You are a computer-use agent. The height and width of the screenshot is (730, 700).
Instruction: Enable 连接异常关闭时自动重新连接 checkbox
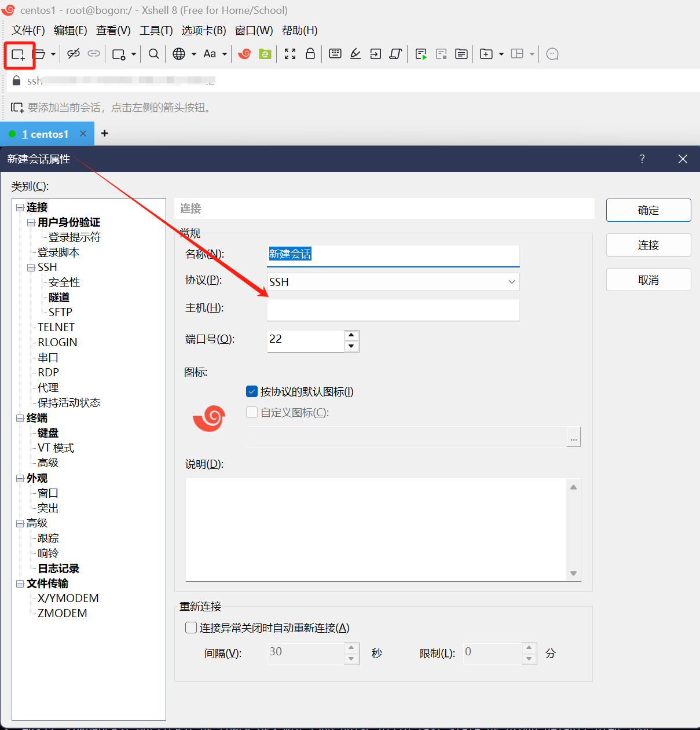pos(191,628)
